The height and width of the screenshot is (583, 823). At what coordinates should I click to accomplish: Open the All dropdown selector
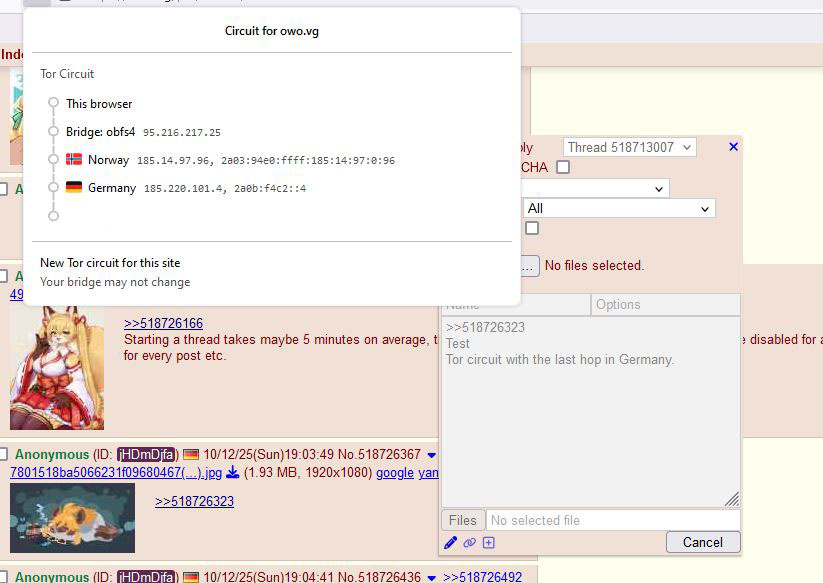pos(619,208)
